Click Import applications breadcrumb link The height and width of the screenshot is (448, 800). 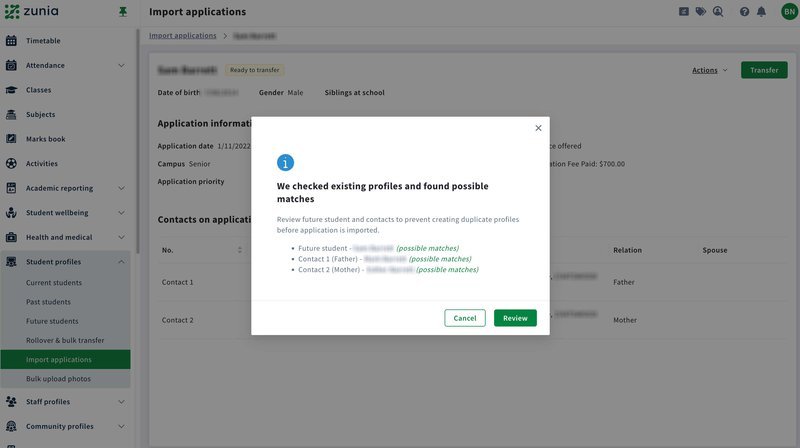coord(182,36)
